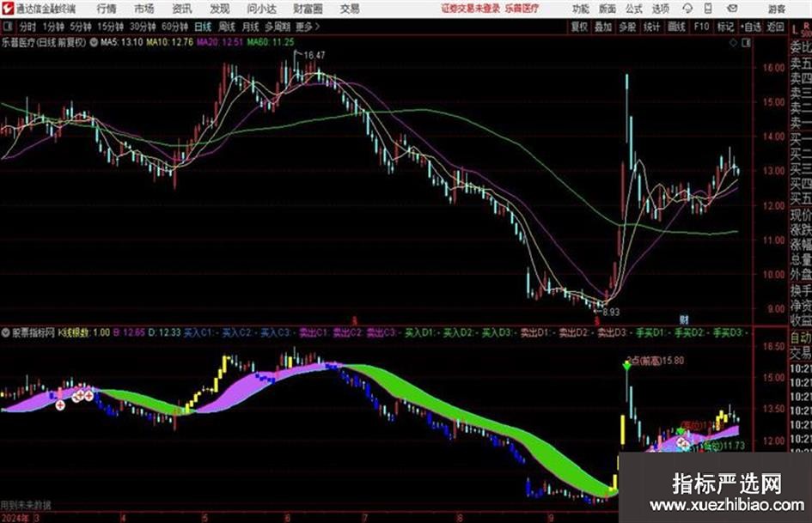
Task: Open the 选项 menu
Action: pyautogui.click(x=660, y=9)
